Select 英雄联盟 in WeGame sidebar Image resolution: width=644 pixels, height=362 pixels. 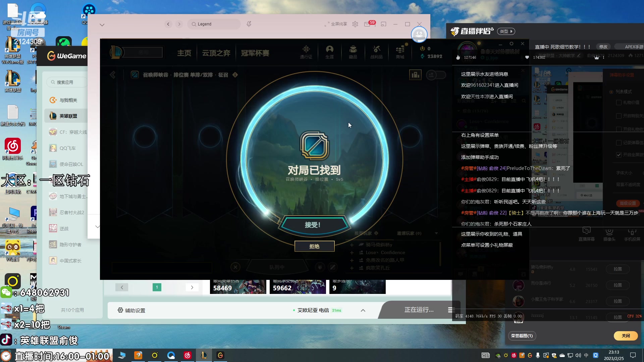[66, 116]
